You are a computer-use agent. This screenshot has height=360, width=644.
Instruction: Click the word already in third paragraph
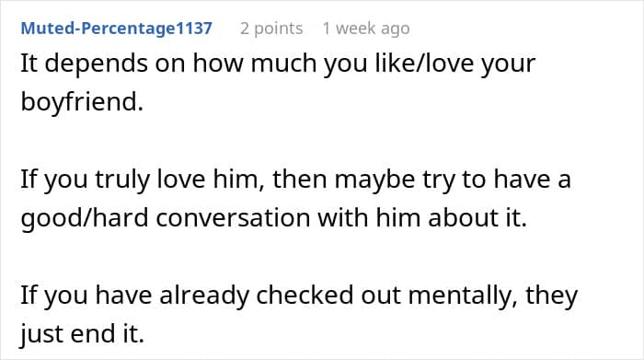coord(204,296)
